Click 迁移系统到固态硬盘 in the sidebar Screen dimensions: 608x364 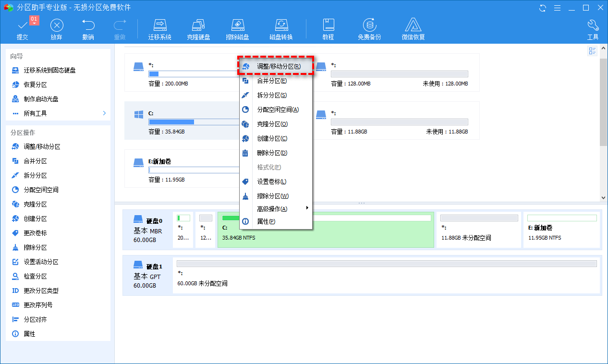(49, 70)
